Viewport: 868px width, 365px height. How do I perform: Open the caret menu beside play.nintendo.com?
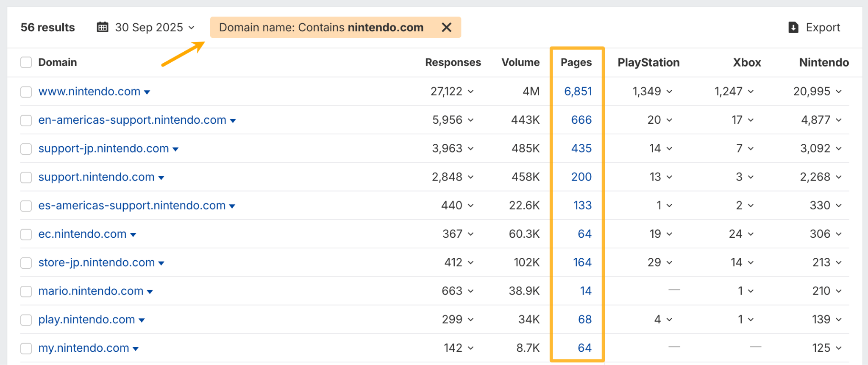(x=142, y=320)
